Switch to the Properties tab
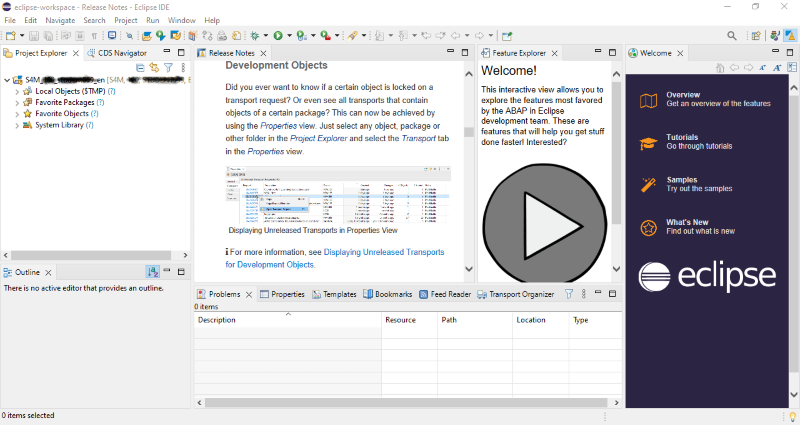The image size is (800, 425). pos(282,294)
